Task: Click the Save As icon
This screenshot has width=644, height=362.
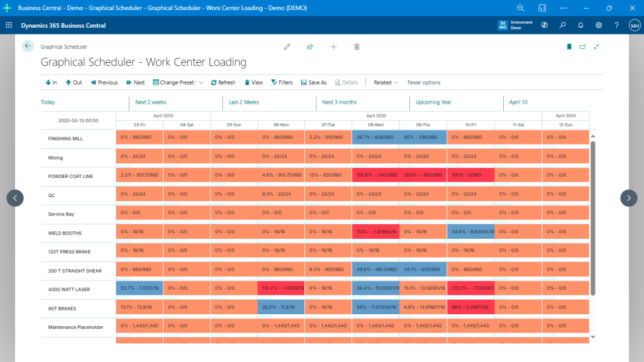Action: point(313,82)
